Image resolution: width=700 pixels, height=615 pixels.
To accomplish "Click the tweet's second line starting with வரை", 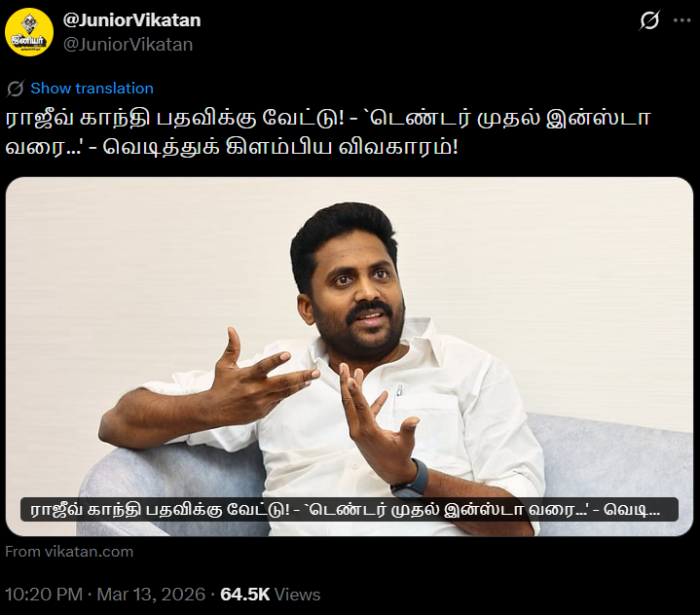I will [x=232, y=147].
